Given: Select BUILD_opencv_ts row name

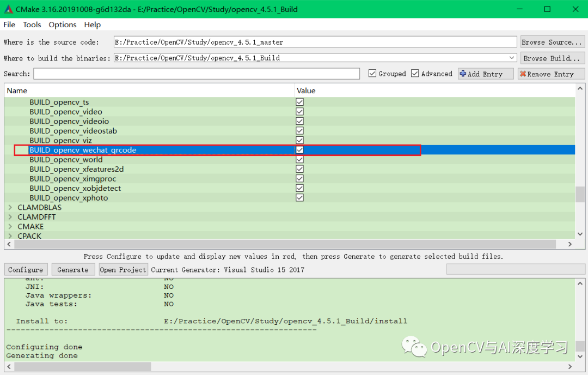Looking at the screenshot, I should point(59,102).
